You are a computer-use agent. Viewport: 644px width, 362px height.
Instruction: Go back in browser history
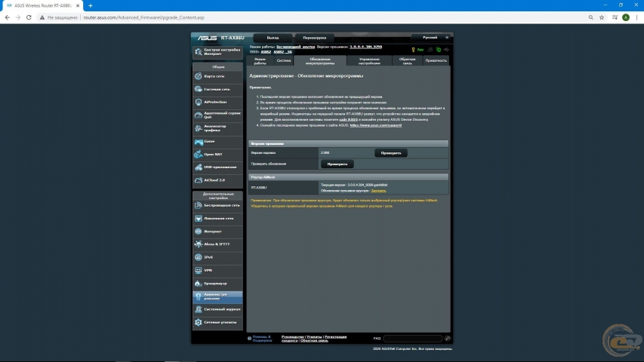(x=8, y=17)
